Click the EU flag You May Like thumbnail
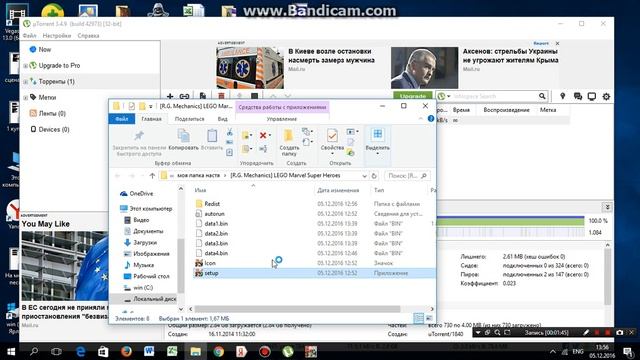 click(x=65, y=266)
